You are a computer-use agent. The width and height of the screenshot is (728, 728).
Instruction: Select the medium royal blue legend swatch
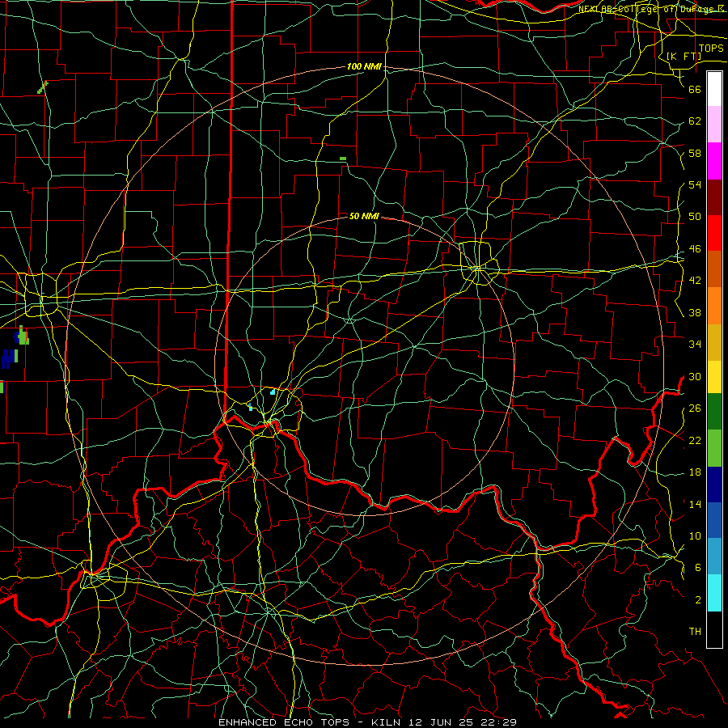(714, 520)
